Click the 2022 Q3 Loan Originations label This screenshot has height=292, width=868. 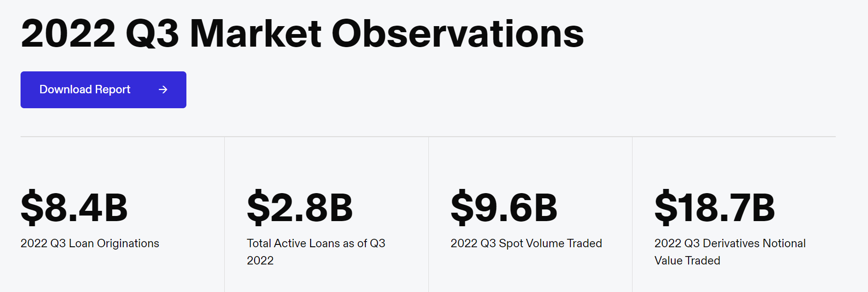coord(90,243)
